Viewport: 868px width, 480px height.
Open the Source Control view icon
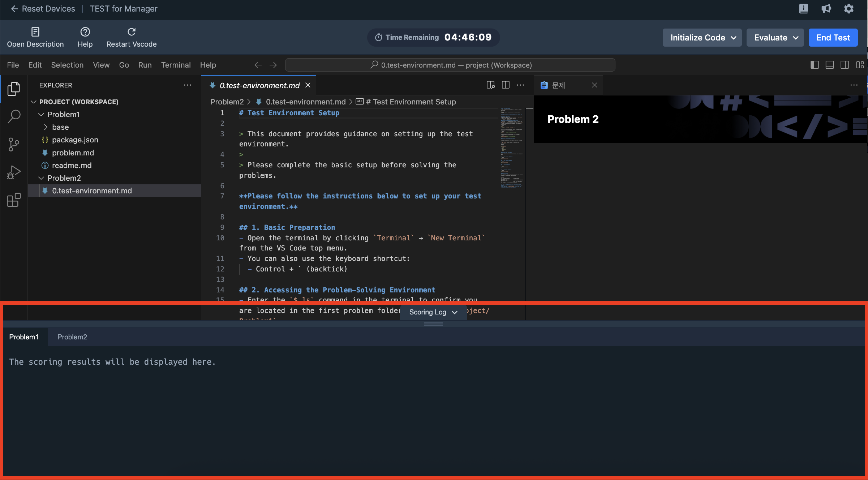14,144
